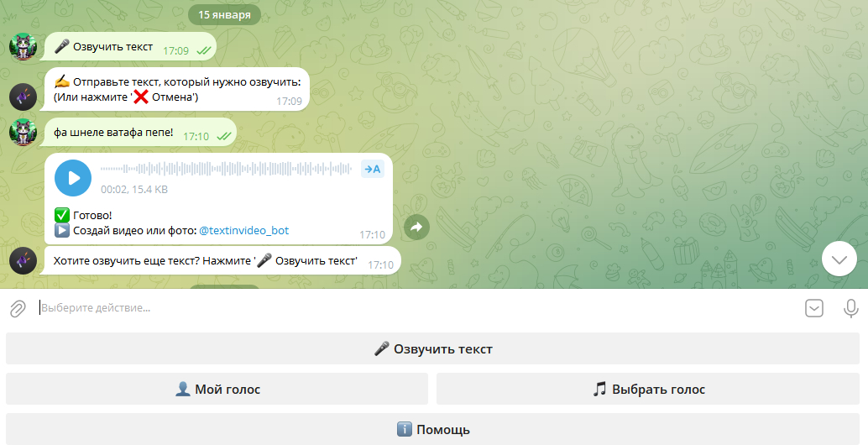Click bot avatar beside 'Отправьте текст' message
868x445 pixels.
[x=24, y=97]
